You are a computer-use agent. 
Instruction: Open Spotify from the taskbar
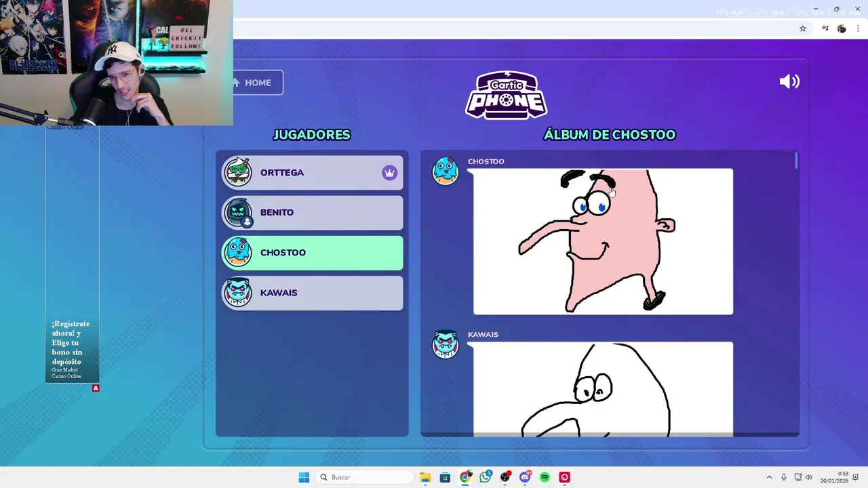point(545,477)
